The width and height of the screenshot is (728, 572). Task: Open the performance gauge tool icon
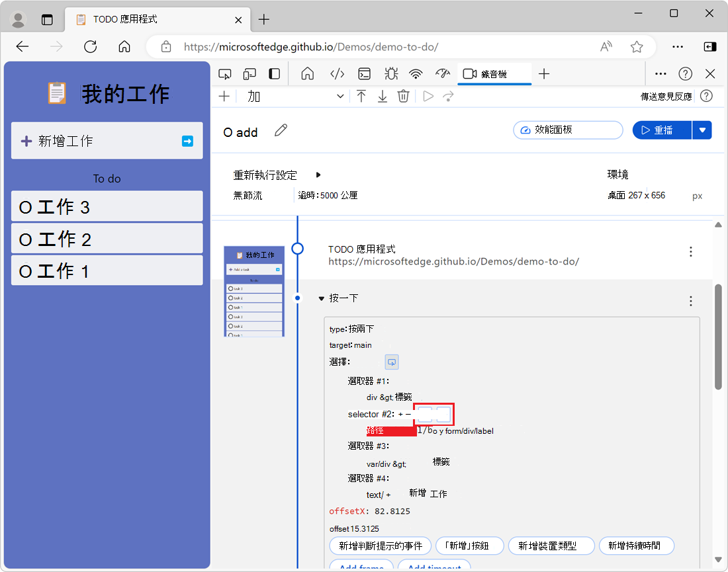pos(443,73)
